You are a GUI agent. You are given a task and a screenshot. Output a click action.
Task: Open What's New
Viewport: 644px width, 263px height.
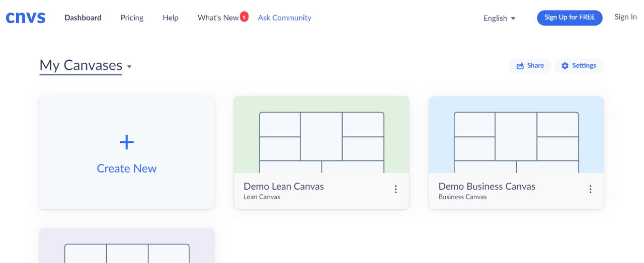218,18
